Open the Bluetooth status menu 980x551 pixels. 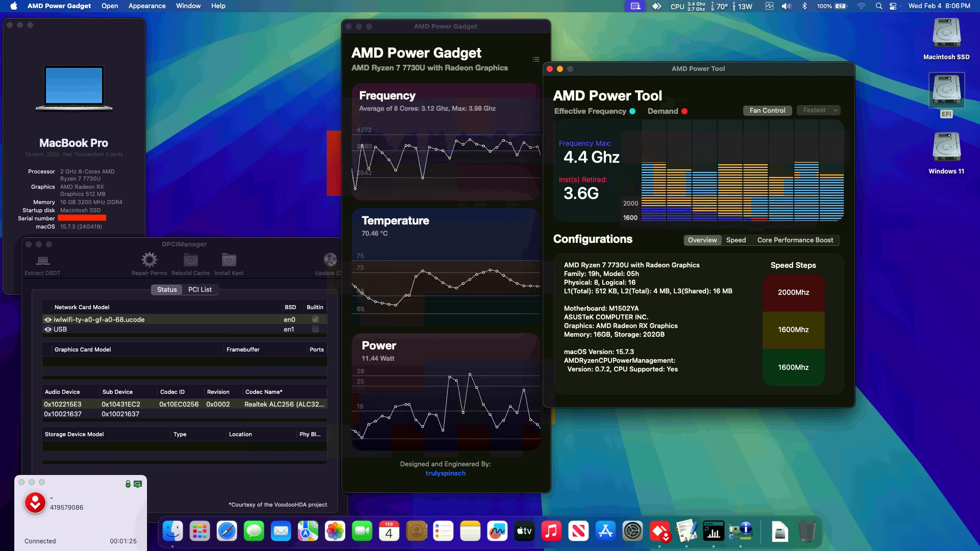coord(804,6)
